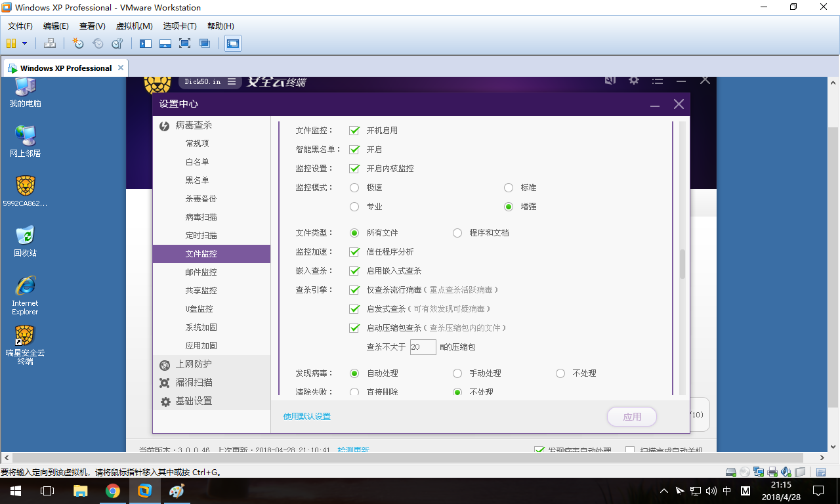Click VMware status bar printer icon
Image resolution: width=840 pixels, height=504 pixels.
(x=772, y=472)
